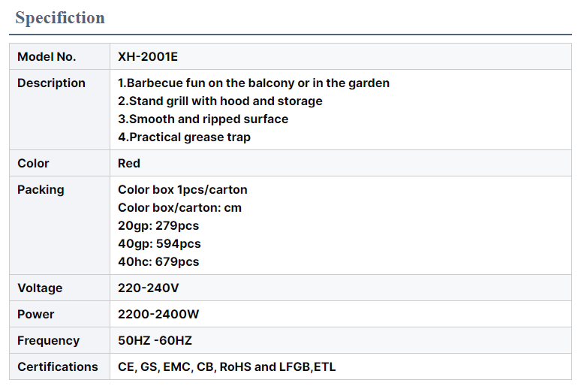Select the 40gp: 594pcs line
This screenshot has height=392, width=578.
[x=159, y=244]
